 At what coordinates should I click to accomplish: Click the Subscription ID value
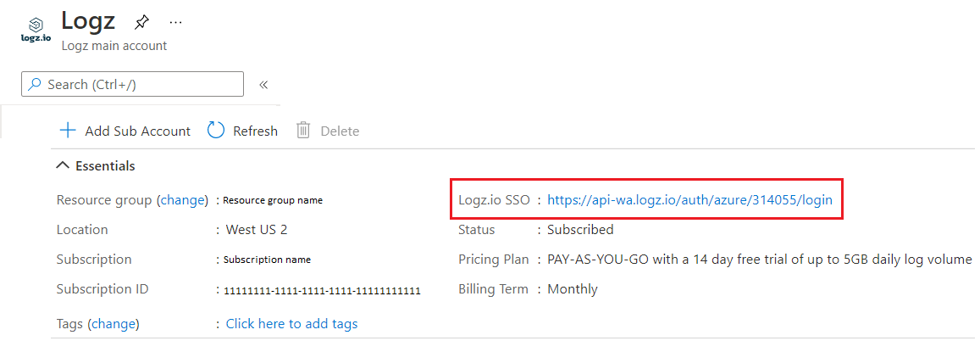[322, 291]
